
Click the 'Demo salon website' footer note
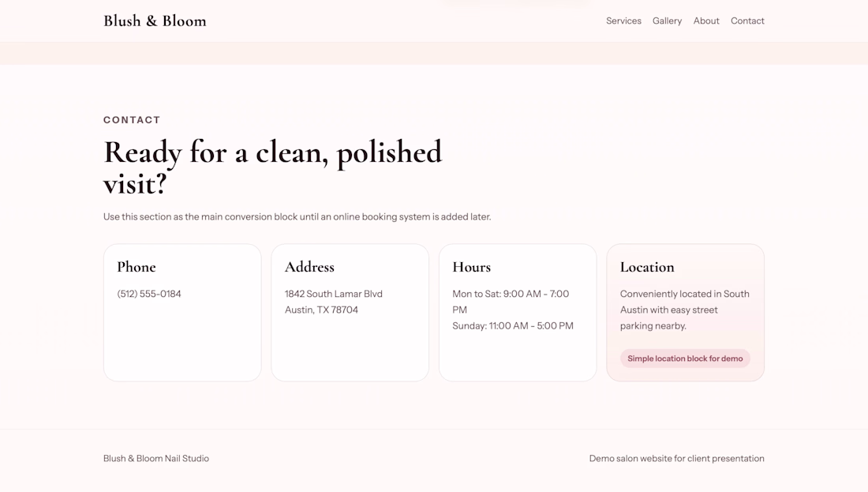coord(676,458)
